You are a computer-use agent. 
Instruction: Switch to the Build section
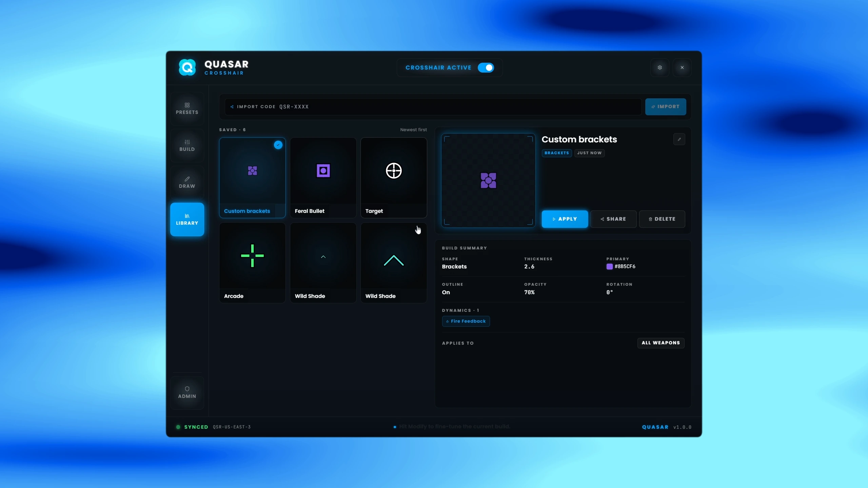[187, 145]
